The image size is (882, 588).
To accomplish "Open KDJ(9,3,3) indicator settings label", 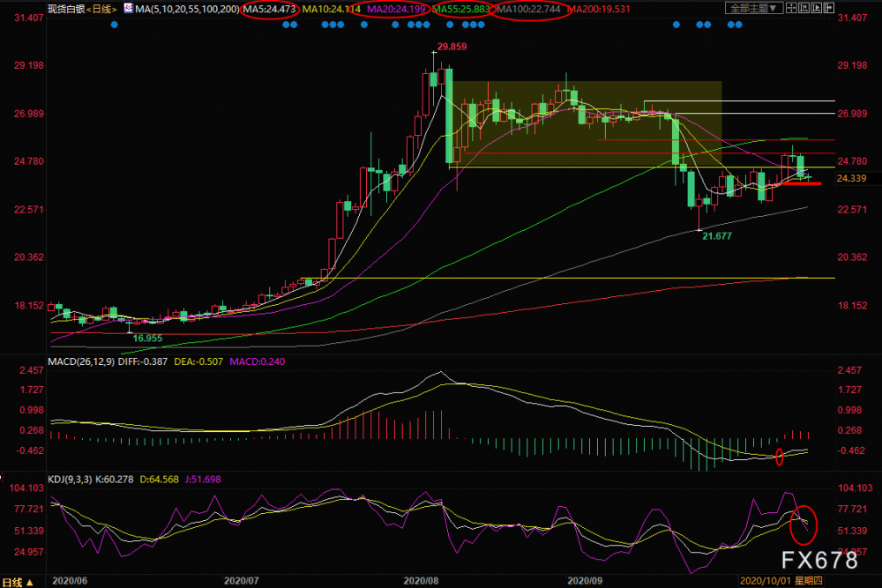I will 71,480.
